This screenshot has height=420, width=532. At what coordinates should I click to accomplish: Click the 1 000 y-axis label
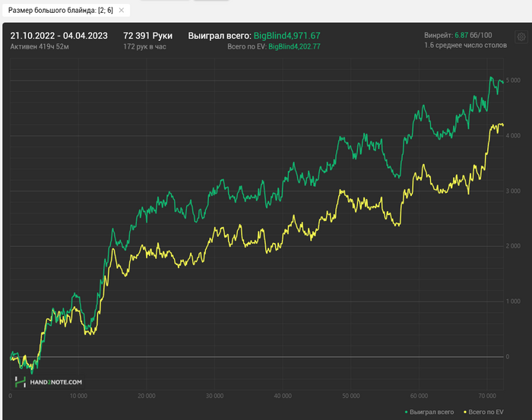pyautogui.click(x=513, y=302)
